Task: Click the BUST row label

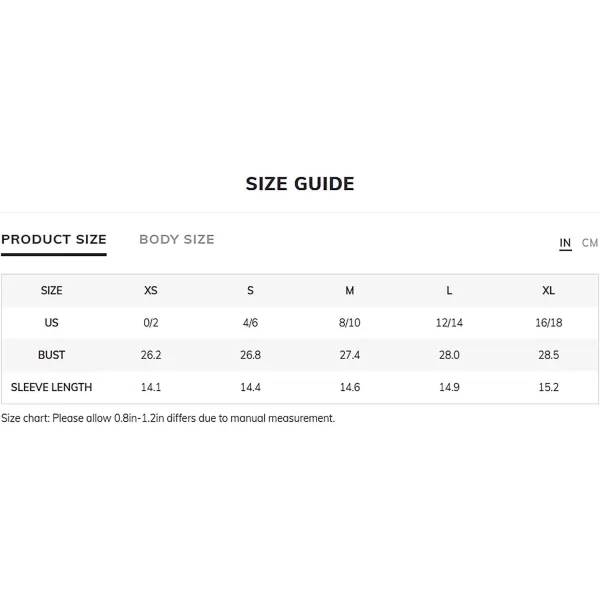Action: 51,355
